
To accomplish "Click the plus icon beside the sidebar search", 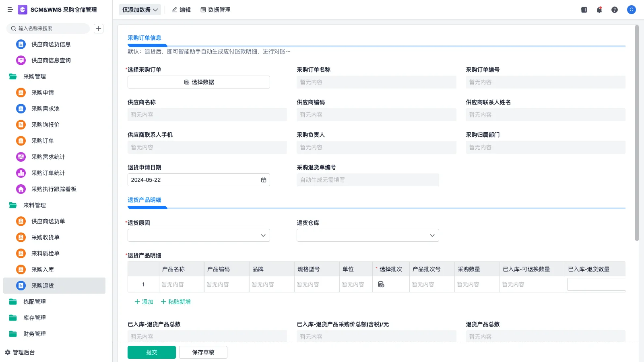I will click(x=99, y=29).
